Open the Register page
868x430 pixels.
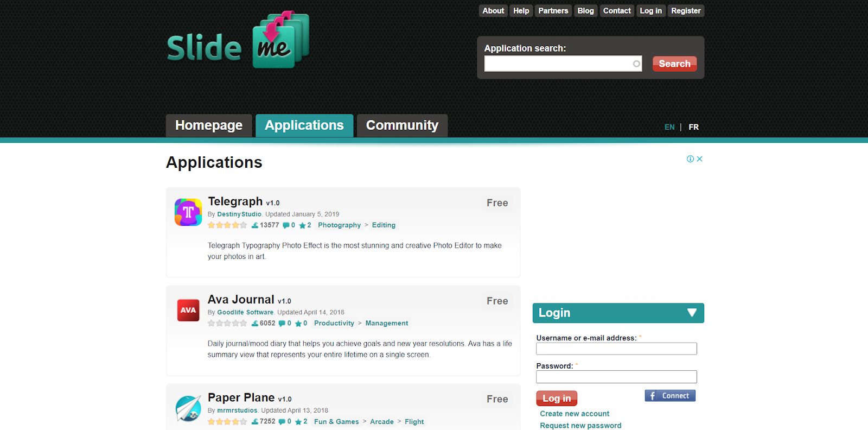click(x=686, y=11)
